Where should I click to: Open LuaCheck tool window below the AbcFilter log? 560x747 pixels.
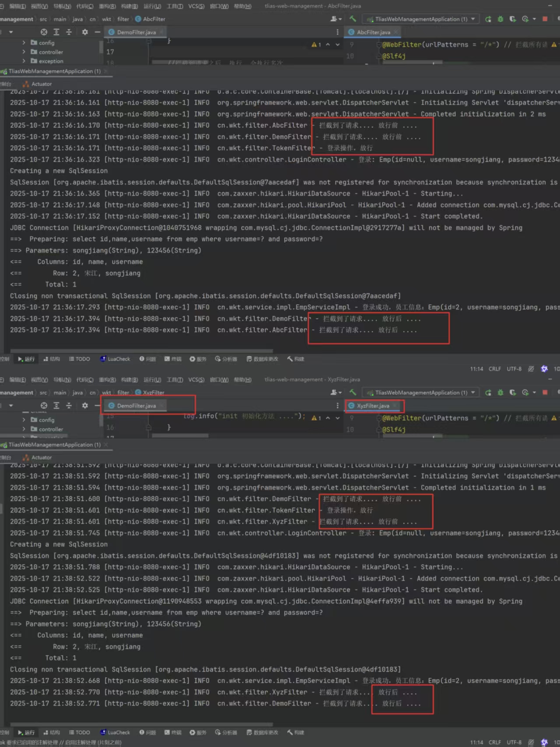(115, 359)
